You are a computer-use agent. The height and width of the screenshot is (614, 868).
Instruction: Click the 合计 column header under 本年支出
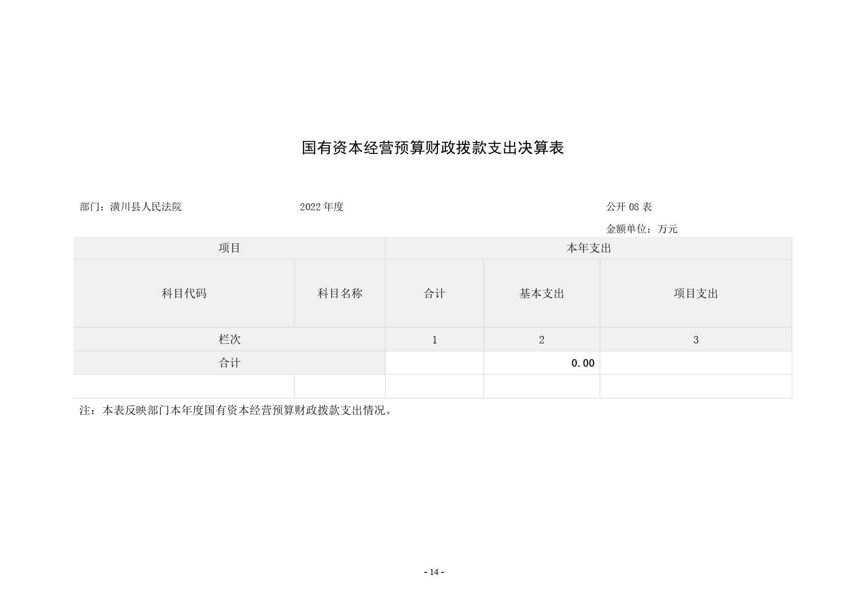pos(434,293)
